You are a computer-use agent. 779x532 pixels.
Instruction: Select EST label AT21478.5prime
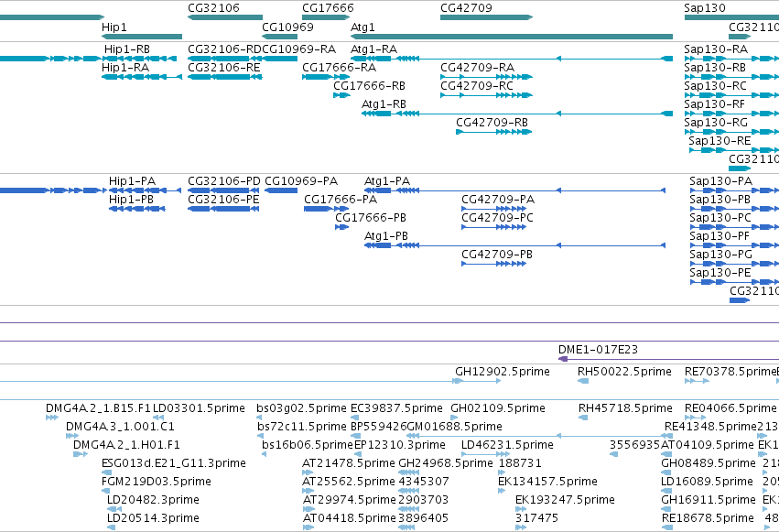point(349,463)
